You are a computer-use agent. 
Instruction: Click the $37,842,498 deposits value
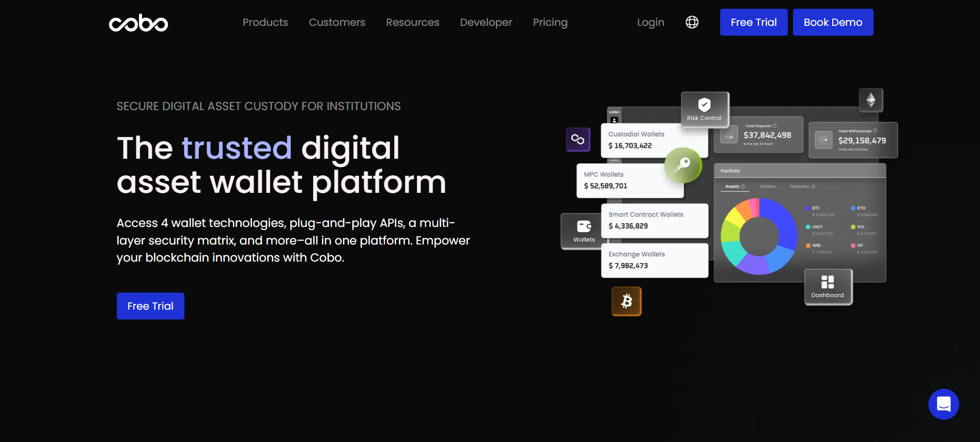[767, 135]
